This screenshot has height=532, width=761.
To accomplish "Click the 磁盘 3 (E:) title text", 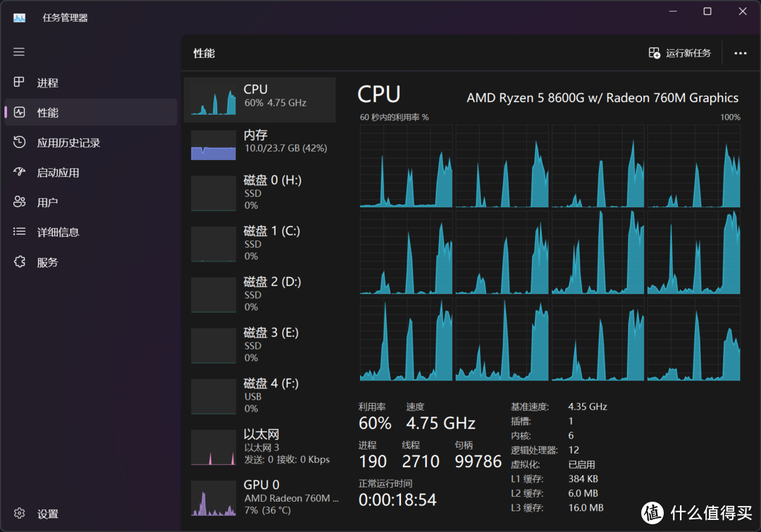I will (271, 333).
